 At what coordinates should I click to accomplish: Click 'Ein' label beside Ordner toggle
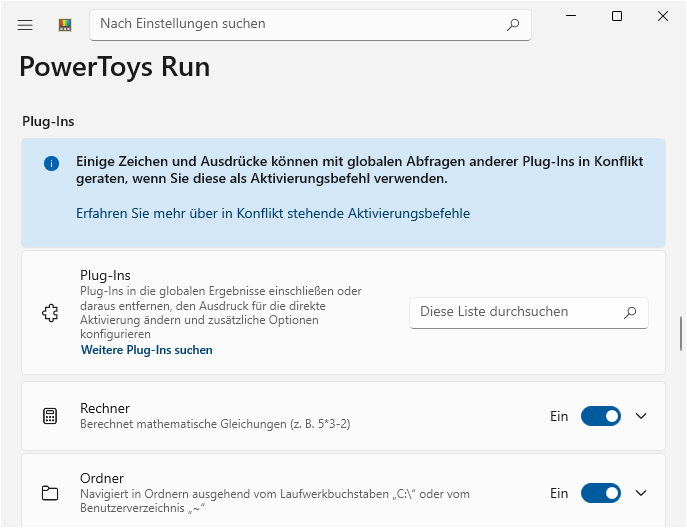[x=559, y=493]
